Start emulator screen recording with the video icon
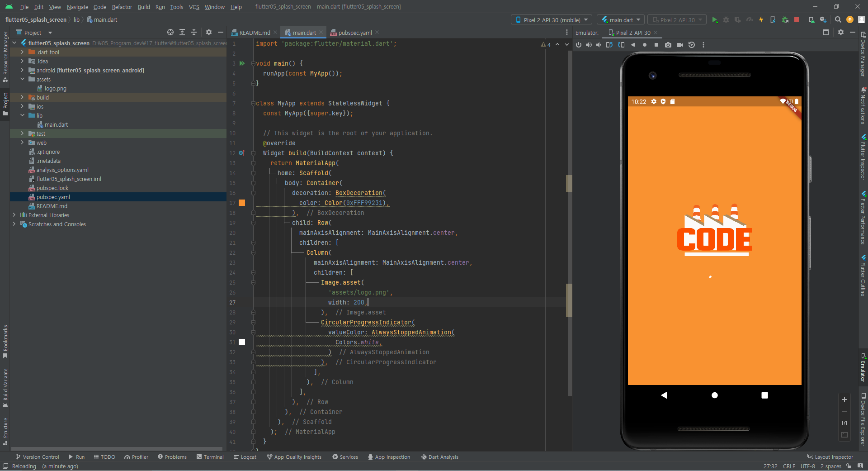Screen dimensions: 868x471 680,45
